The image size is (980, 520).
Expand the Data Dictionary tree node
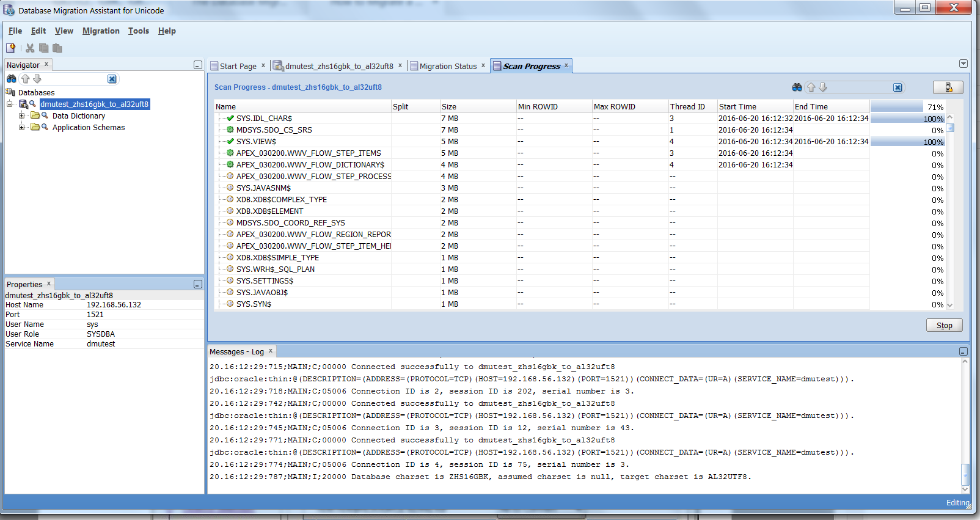[22, 115]
